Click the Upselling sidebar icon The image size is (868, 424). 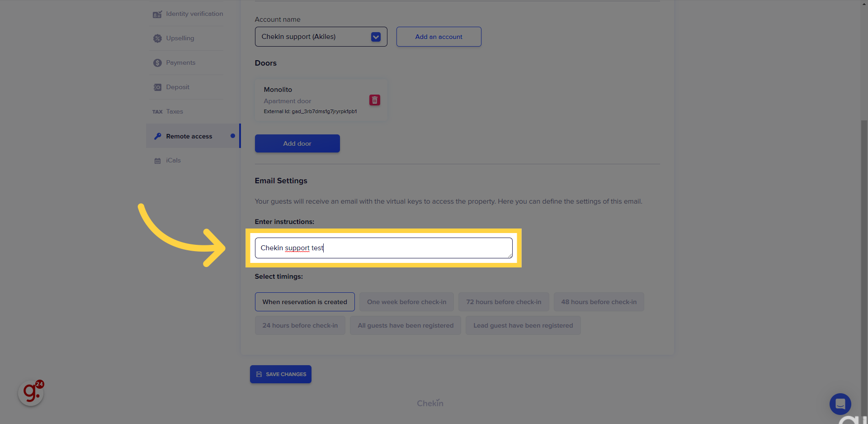pyautogui.click(x=157, y=38)
